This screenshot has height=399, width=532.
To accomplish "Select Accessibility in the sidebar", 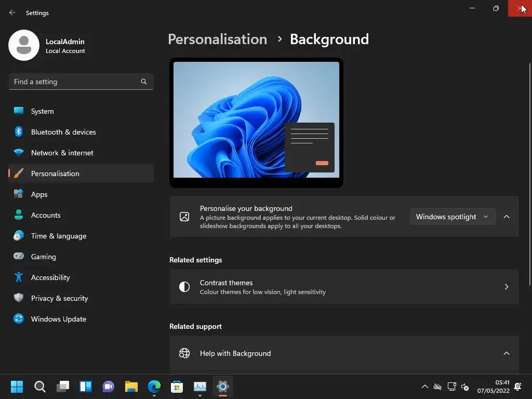I will coord(81,277).
